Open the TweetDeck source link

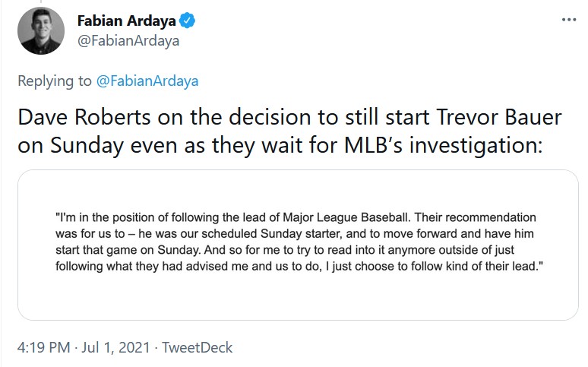pyautogui.click(x=198, y=347)
